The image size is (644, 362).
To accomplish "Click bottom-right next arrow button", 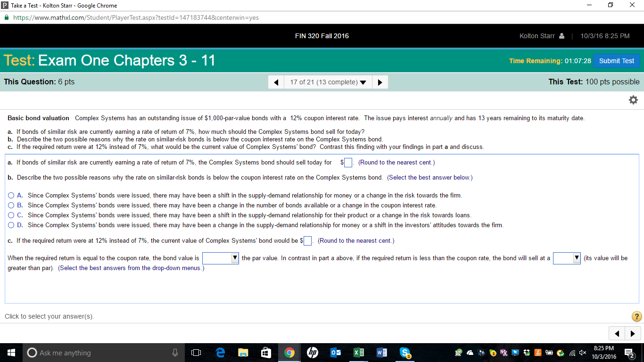I will [x=633, y=334].
